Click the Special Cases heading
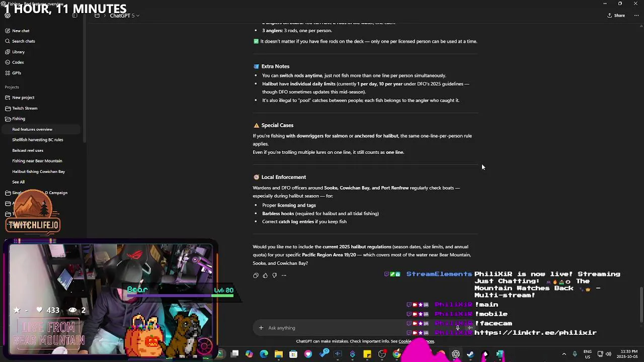The width and height of the screenshot is (644, 362). point(277,125)
